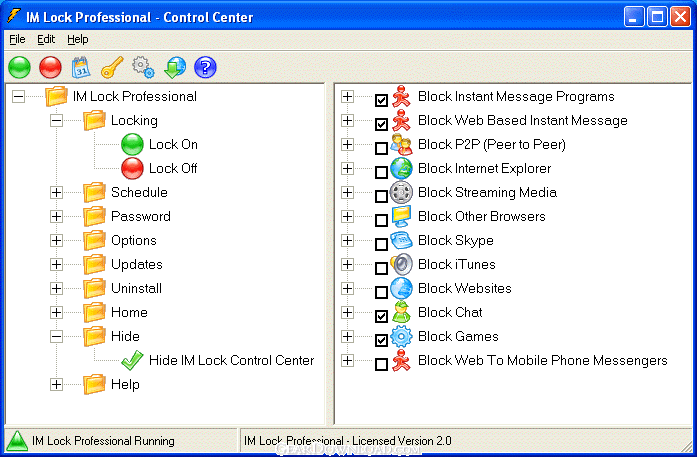The width and height of the screenshot is (697, 457).
Task: Click the phone icon for Block Skype
Action: pos(401,241)
